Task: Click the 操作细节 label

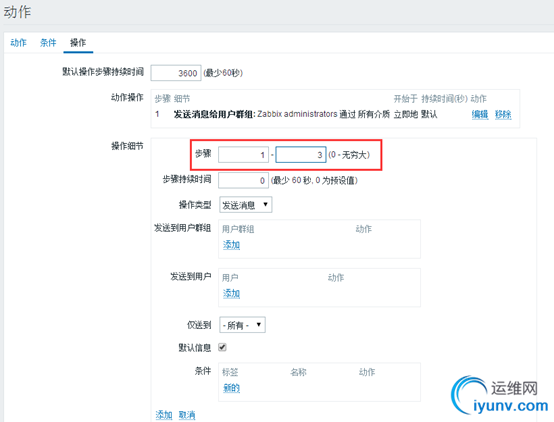Action: (127, 146)
